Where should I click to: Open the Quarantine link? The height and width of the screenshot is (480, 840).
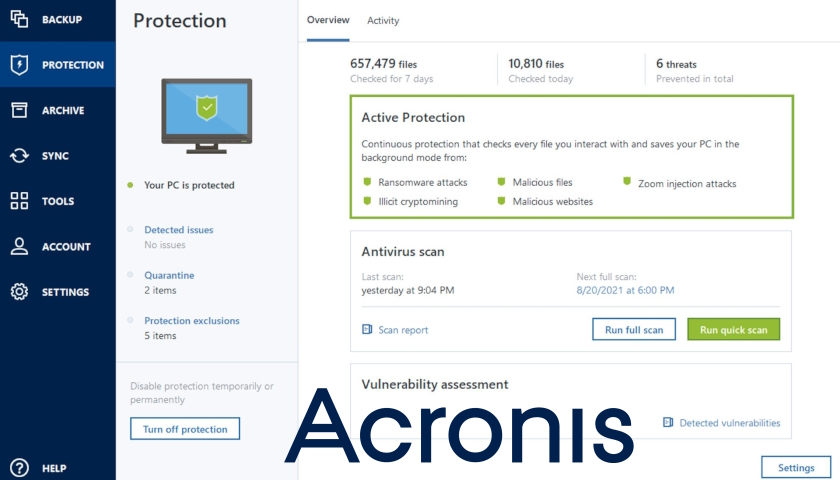pos(169,275)
